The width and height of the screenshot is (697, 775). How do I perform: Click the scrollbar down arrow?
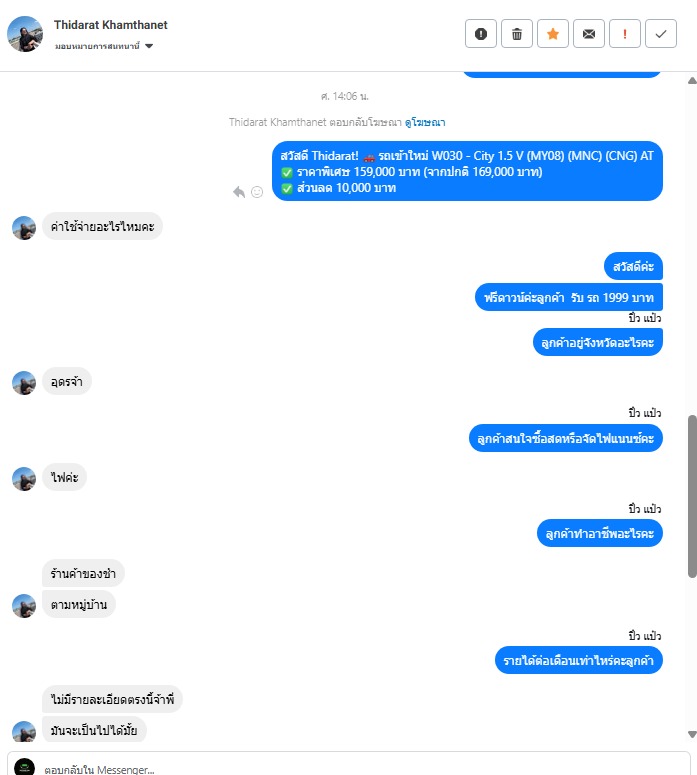pyautogui.click(x=692, y=734)
